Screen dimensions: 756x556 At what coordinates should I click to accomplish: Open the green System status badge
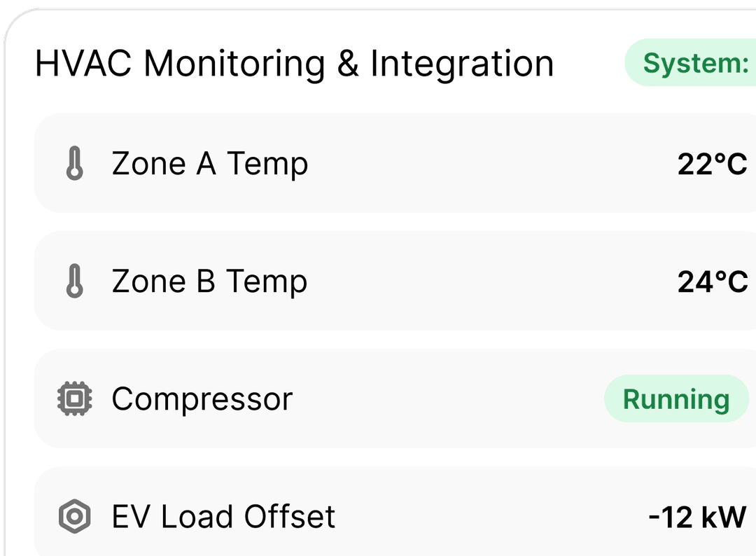pos(690,63)
